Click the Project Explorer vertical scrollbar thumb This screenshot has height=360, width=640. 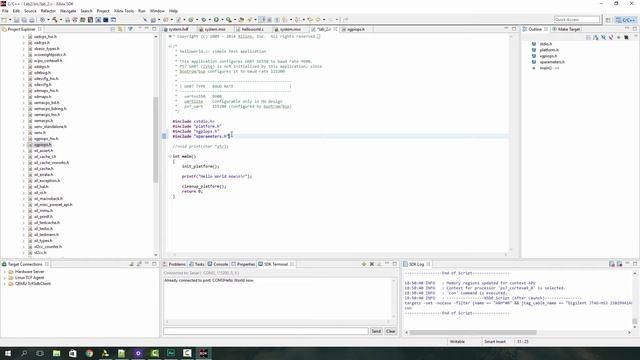[156, 140]
